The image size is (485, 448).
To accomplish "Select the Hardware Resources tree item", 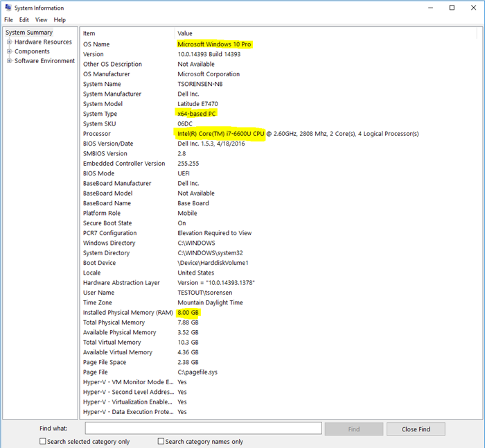I will tap(43, 42).
